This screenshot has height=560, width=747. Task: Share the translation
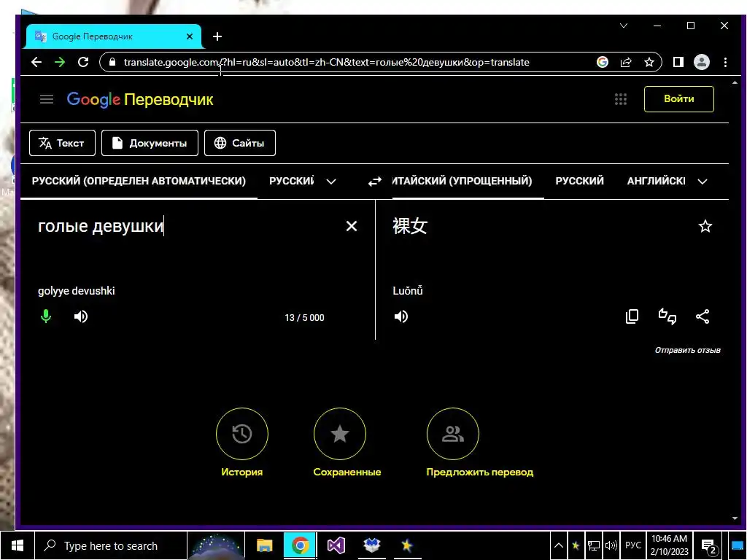point(703,316)
